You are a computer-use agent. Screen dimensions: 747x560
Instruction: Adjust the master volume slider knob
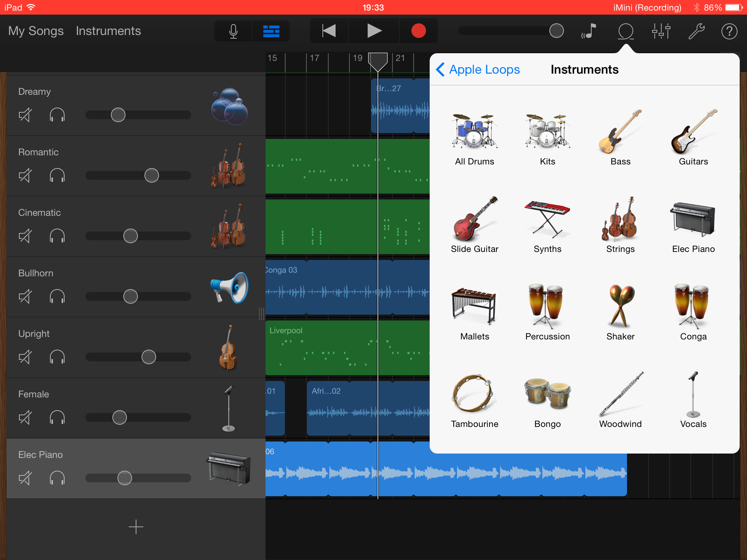pyautogui.click(x=557, y=31)
